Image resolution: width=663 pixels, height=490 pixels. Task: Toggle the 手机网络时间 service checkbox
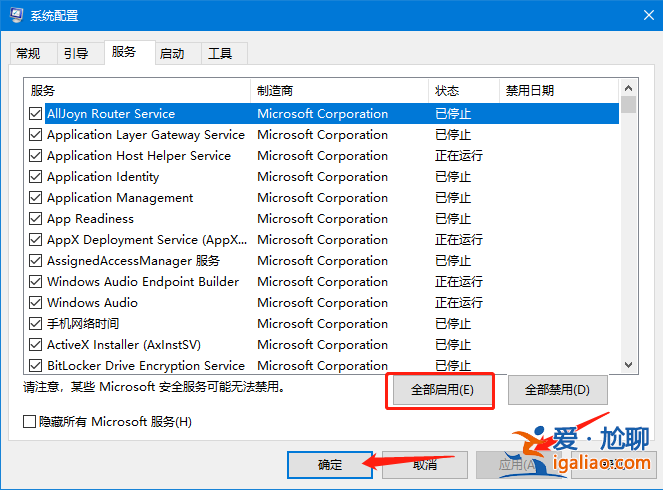(x=36, y=323)
